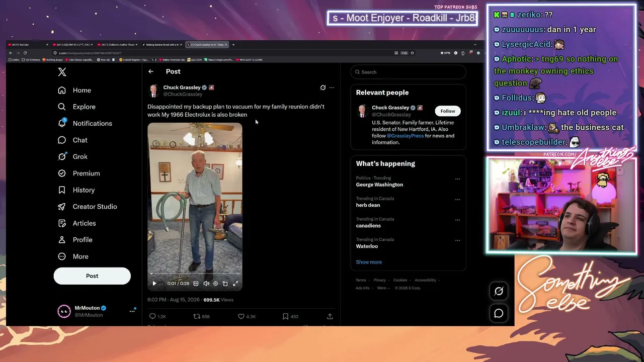
Task: Open options for Waterloo trend
Action: click(457, 241)
